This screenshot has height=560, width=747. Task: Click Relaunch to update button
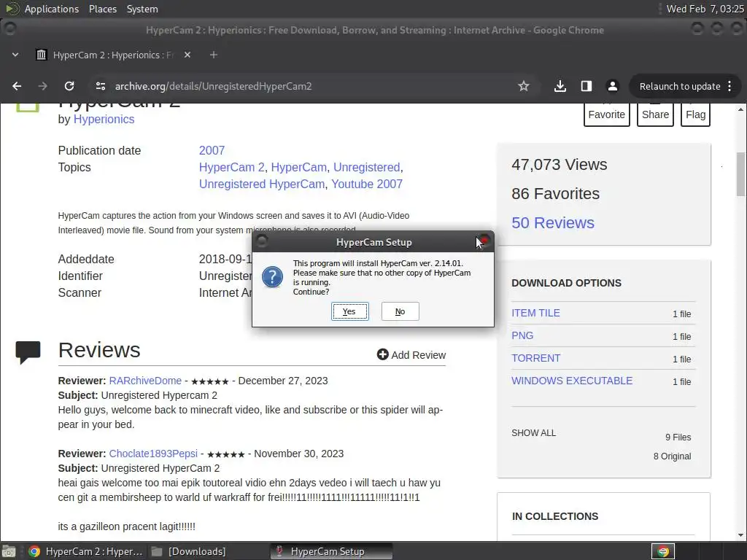click(680, 86)
